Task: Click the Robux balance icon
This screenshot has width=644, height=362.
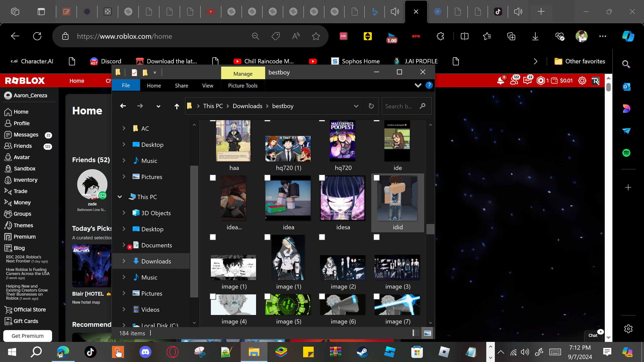Action: pos(541,81)
